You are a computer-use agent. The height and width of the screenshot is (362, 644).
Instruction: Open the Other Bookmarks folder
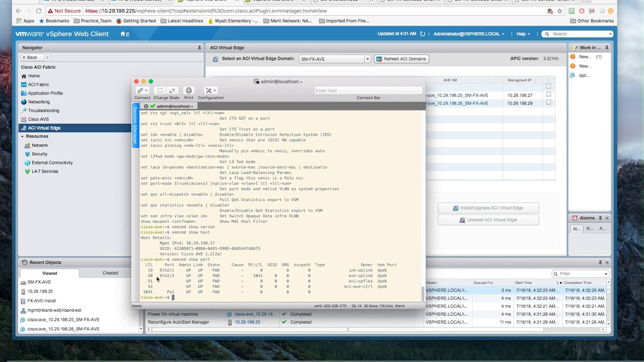point(592,21)
